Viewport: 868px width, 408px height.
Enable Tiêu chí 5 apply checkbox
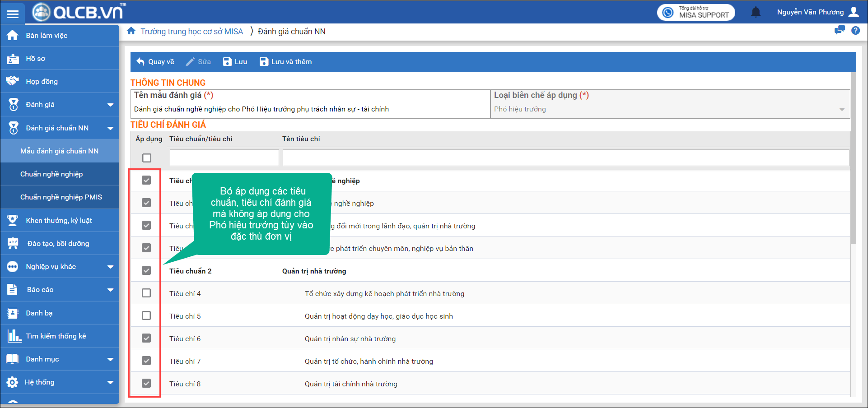[146, 315]
